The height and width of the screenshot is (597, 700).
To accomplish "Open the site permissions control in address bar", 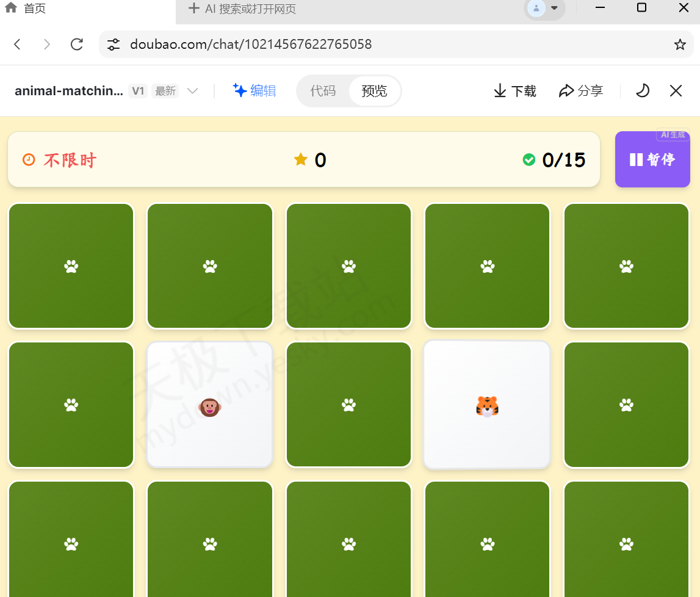I will coord(114,44).
